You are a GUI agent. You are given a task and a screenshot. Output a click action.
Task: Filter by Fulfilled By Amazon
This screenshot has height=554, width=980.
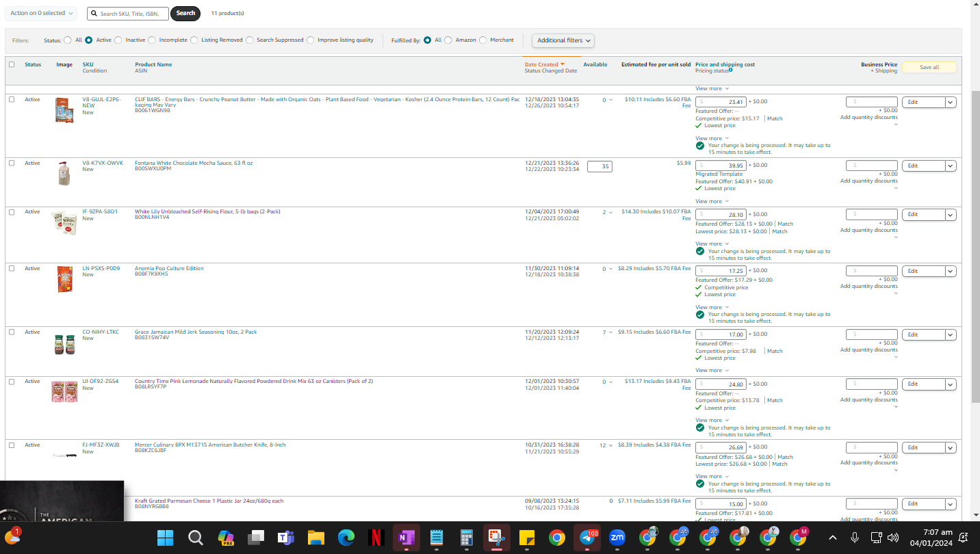pos(448,40)
